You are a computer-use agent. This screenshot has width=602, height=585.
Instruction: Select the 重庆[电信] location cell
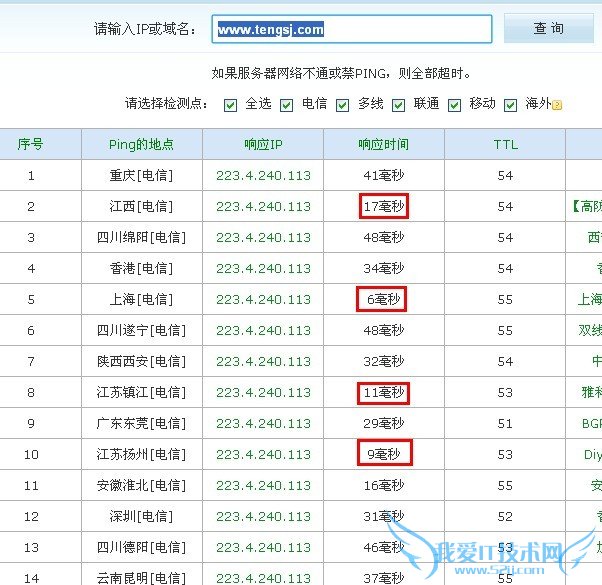141,175
